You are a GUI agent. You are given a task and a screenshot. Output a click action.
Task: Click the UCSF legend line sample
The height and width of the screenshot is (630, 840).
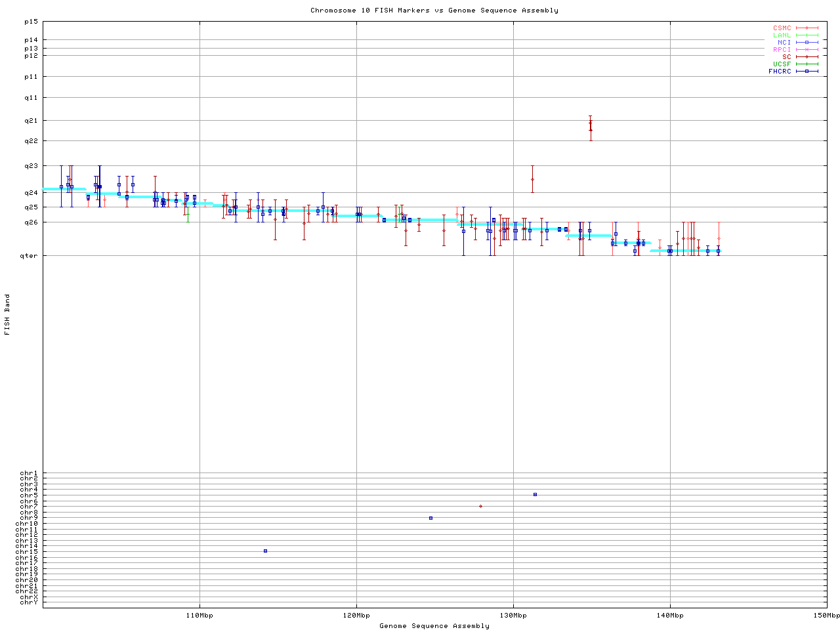807,64
